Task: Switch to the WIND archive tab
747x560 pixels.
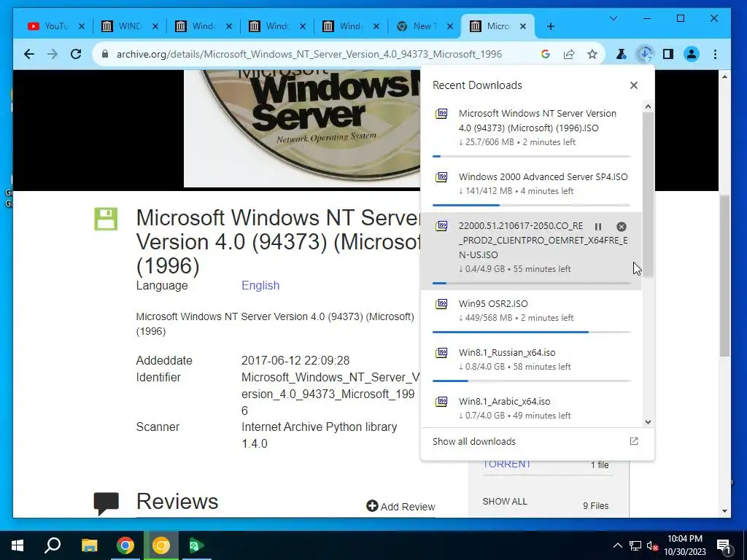Action: click(129, 26)
